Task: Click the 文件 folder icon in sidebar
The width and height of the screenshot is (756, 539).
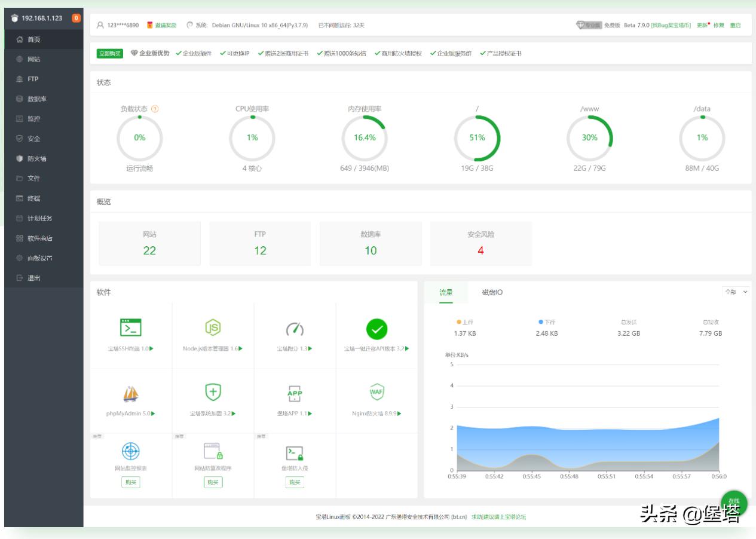Action: 20,178
